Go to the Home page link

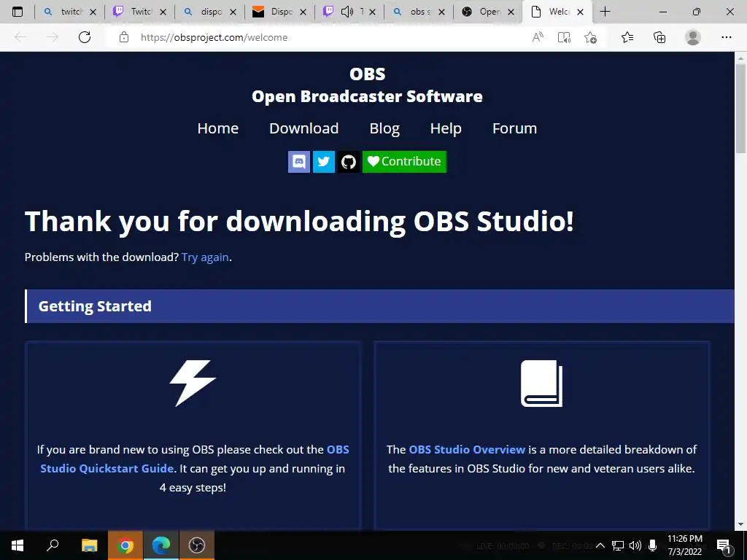[217, 128]
